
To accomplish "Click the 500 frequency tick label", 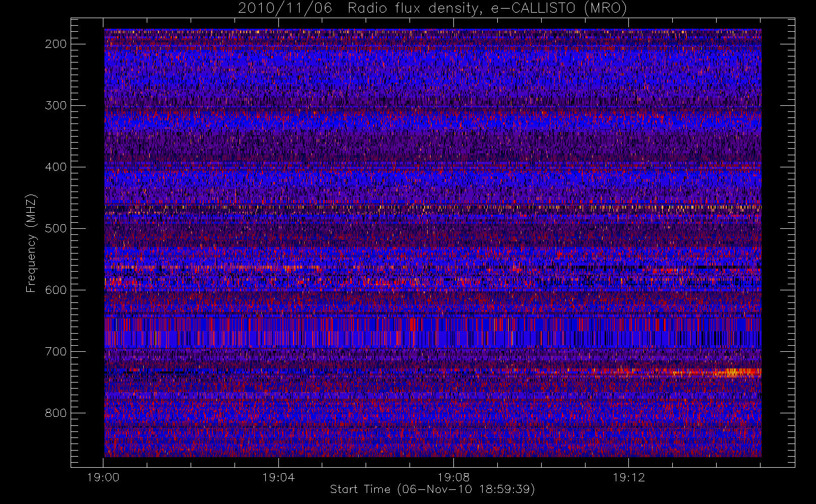I will click(x=56, y=228).
